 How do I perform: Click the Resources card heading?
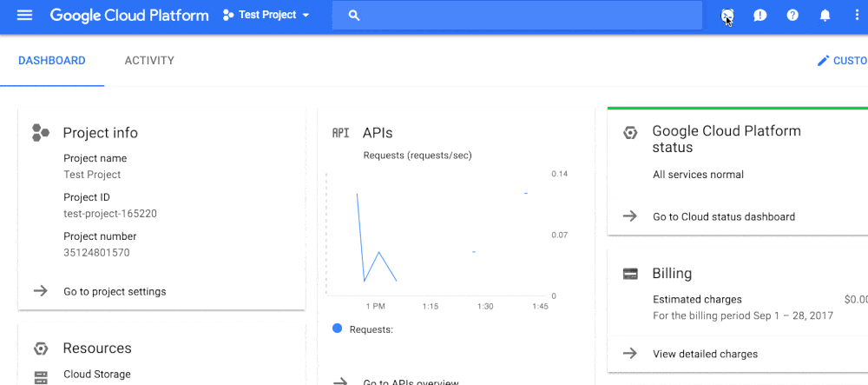tap(97, 348)
